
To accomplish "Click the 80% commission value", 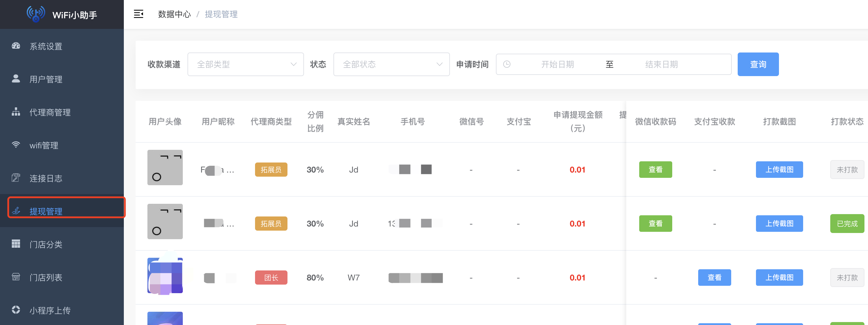I will [x=315, y=278].
